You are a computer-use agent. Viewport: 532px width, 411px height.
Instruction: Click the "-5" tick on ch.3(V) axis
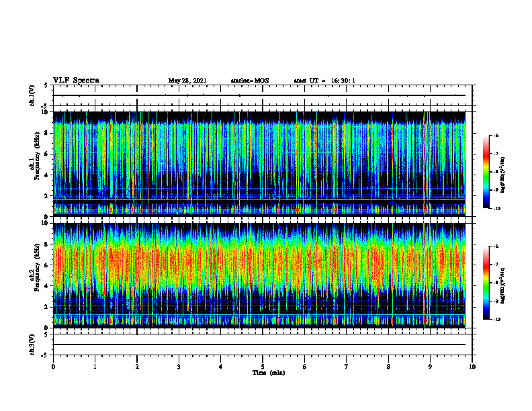pyautogui.click(x=46, y=355)
